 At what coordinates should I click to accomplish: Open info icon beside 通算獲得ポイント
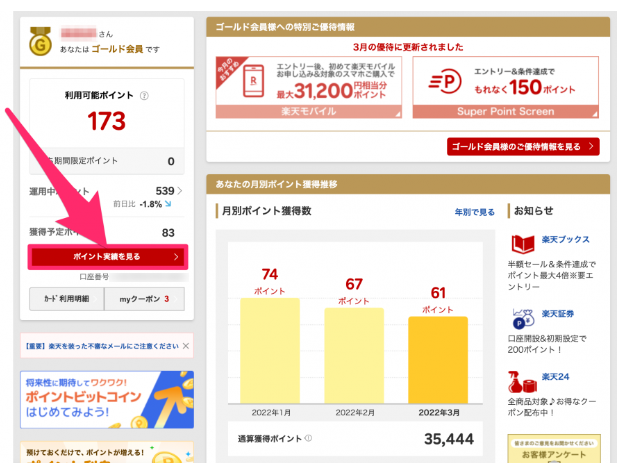(308, 438)
